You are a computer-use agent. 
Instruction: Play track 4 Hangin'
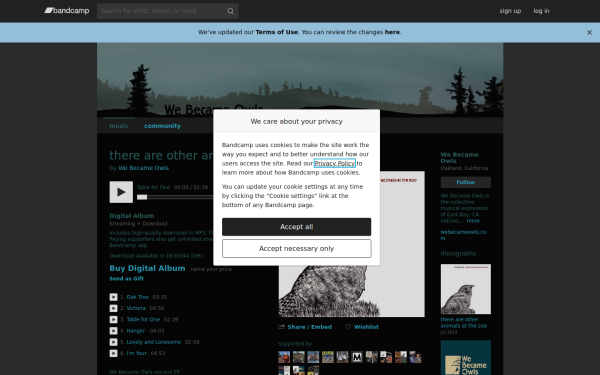click(113, 331)
